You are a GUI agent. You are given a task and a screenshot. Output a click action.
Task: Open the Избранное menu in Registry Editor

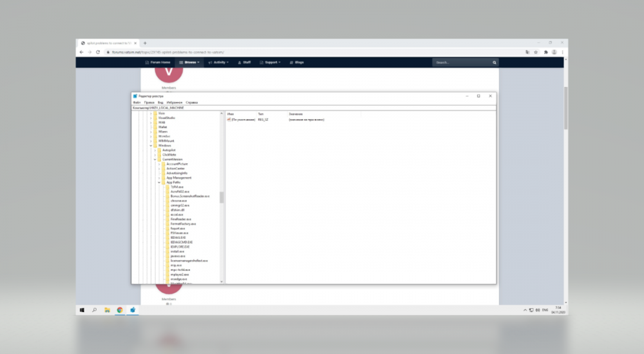[x=174, y=102]
